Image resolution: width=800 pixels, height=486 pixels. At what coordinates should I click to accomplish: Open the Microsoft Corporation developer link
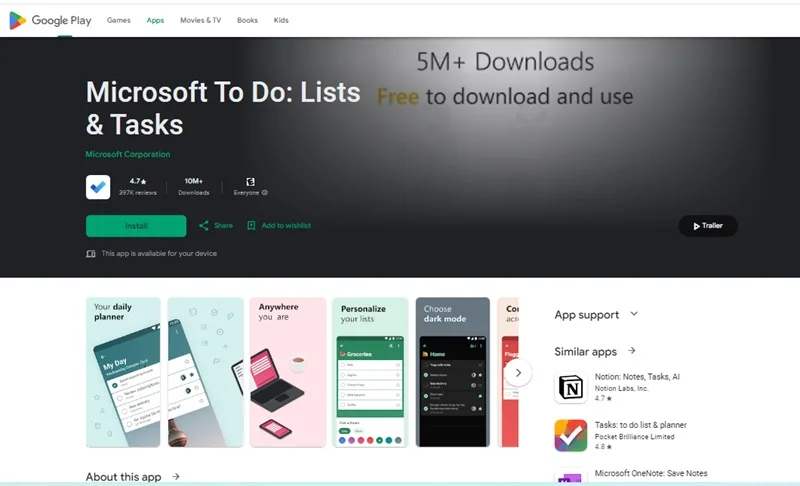pos(128,154)
